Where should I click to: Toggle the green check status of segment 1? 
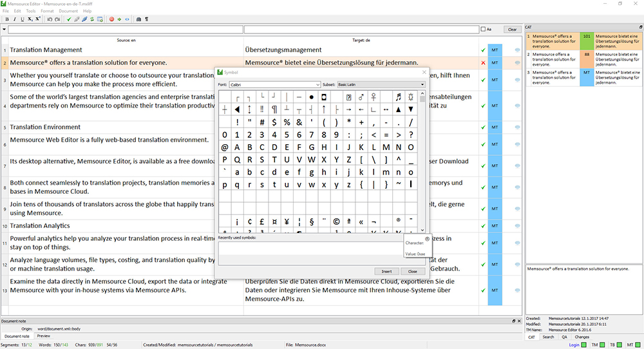483,50
